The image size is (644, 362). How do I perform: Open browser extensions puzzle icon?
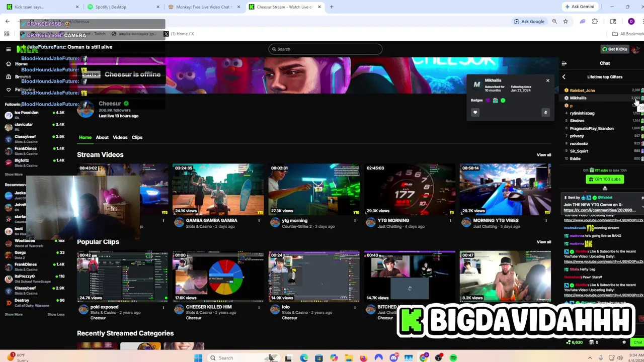(595, 22)
